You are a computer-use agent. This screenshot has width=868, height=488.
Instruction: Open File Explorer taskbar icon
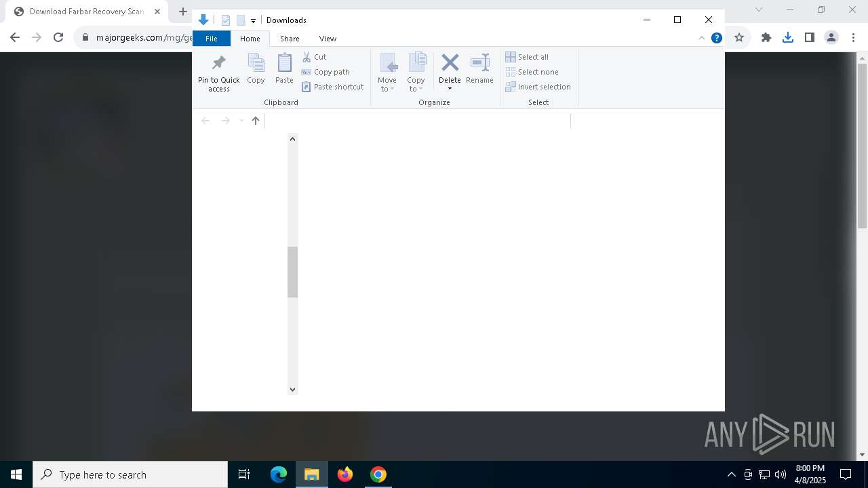coord(312,474)
